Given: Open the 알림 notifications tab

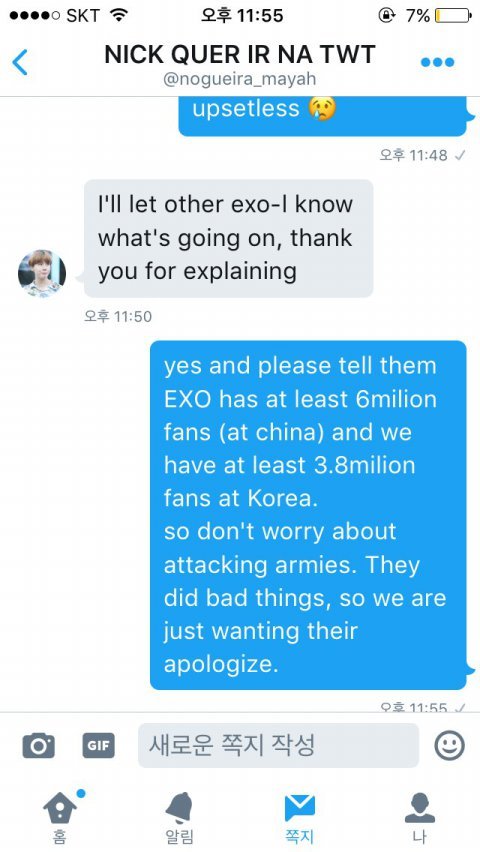Looking at the screenshot, I should [179, 817].
